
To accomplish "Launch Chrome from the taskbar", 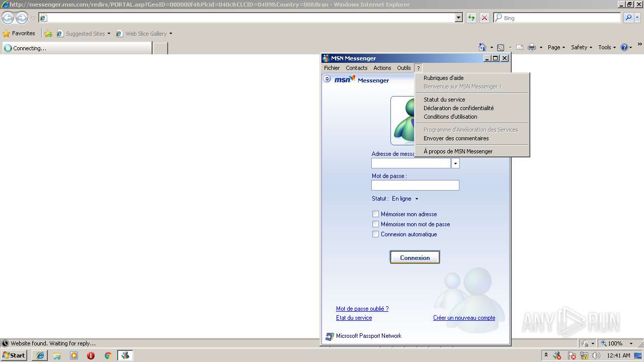I will [108, 355].
